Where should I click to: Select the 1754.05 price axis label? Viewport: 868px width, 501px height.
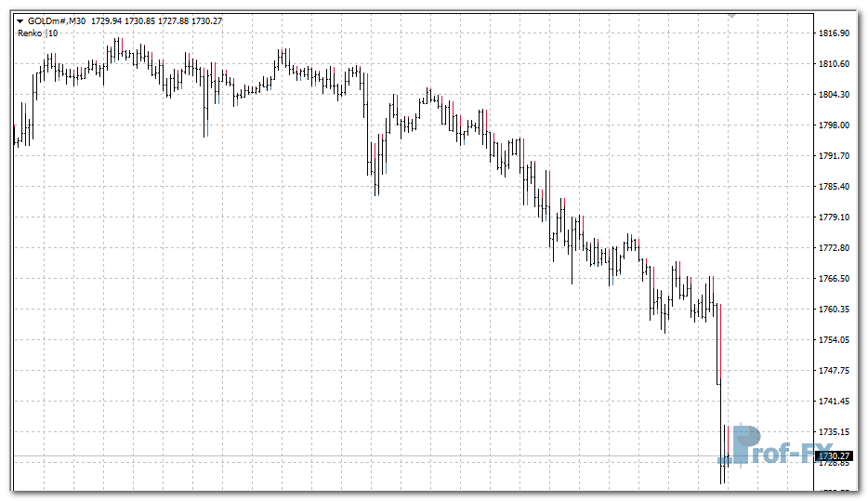coord(834,340)
